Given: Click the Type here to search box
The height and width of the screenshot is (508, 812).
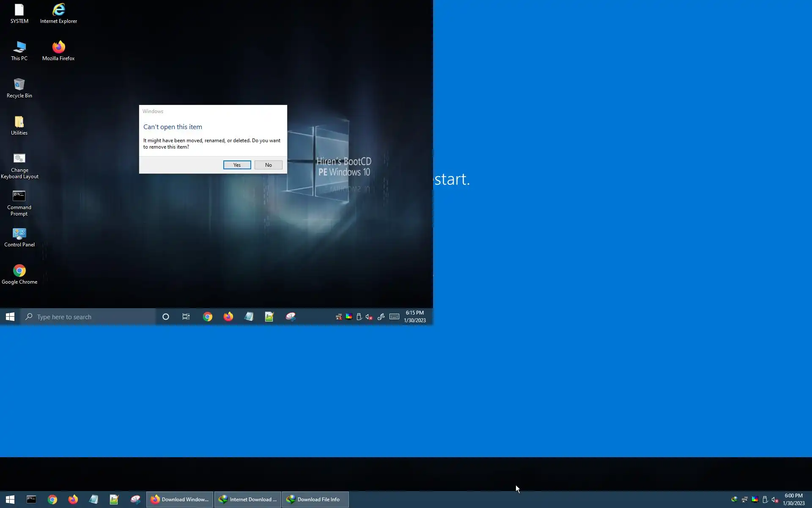Looking at the screenshot, I should [89, 317].
